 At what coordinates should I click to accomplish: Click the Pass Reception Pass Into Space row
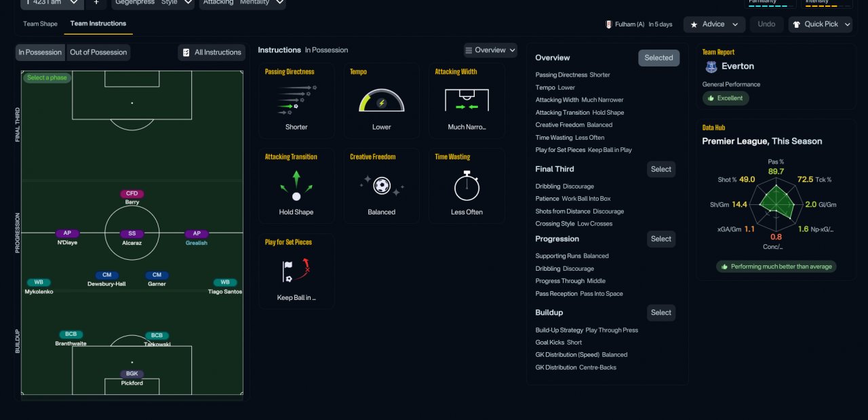coord(579,294)
